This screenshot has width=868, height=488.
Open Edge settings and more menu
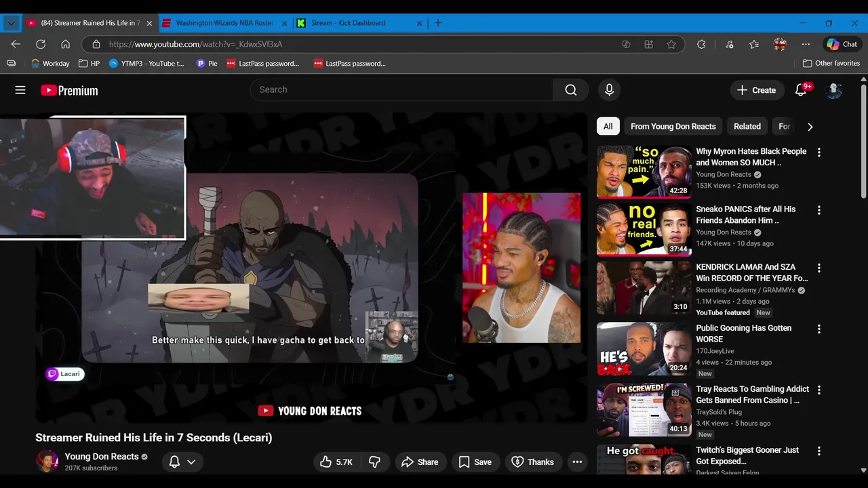click(x=806, y=44)
